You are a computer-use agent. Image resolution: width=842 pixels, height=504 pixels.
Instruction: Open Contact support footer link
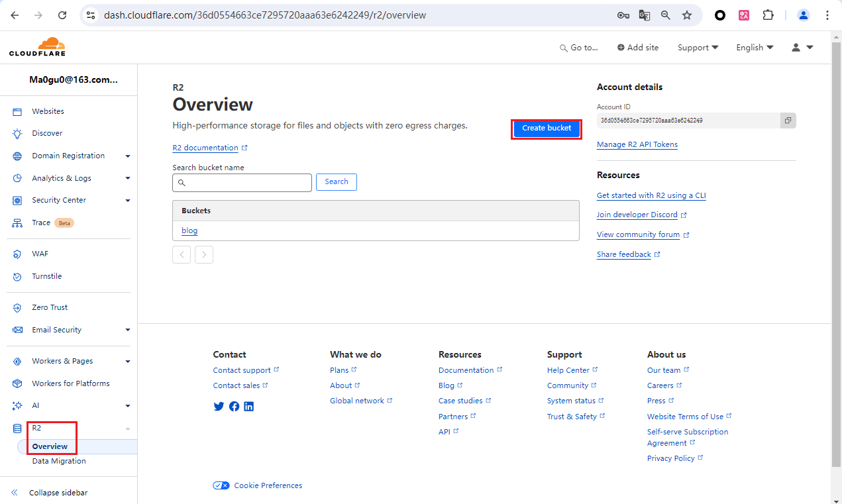tap(246, 370)
